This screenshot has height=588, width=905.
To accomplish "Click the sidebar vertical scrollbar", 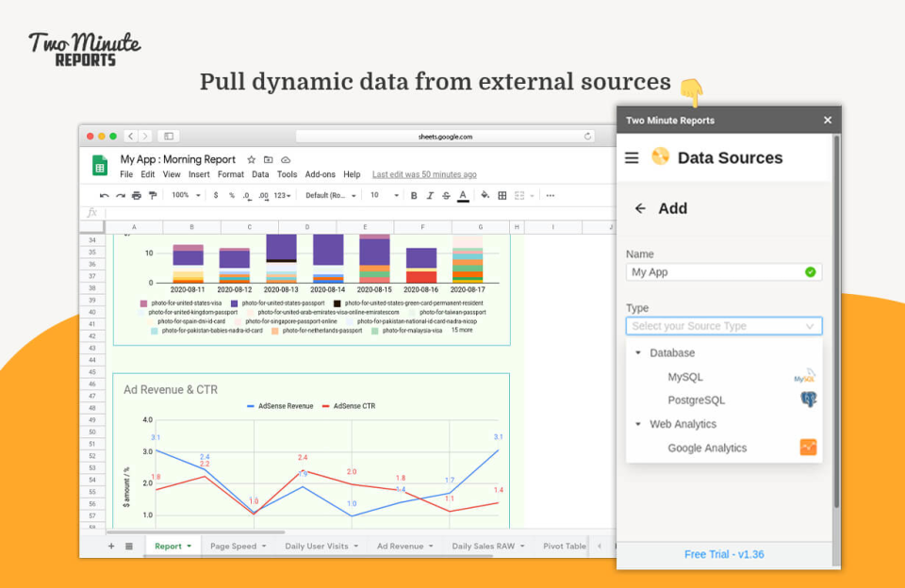I will pos(836,322).
